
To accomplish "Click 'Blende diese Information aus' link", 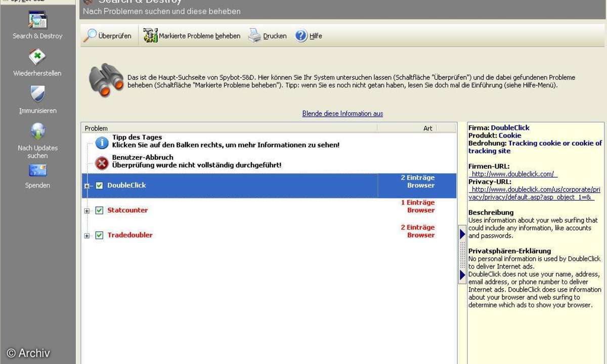I will tap(342, 114).
